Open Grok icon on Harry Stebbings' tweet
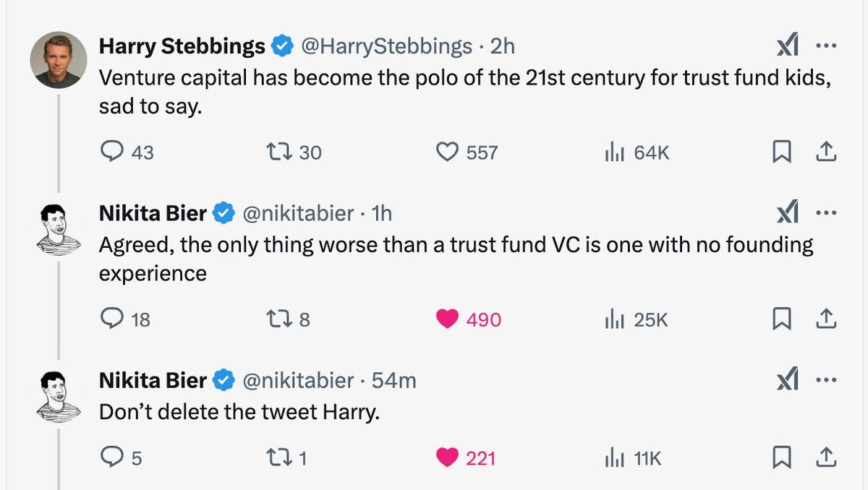Image resolution: width=868 pixels, height=490 pixels. [786, 48]
